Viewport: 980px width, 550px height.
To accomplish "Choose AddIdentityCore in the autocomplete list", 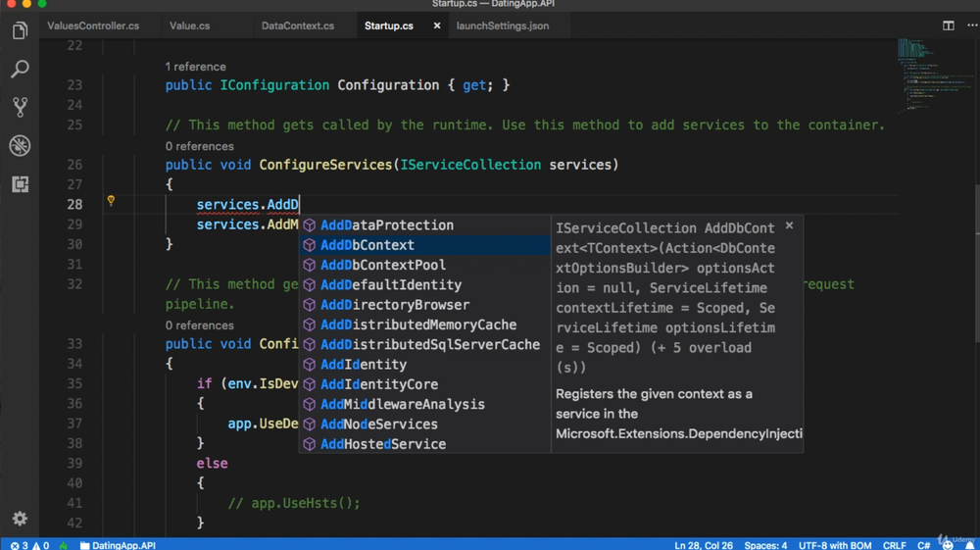I will [379, 384].
